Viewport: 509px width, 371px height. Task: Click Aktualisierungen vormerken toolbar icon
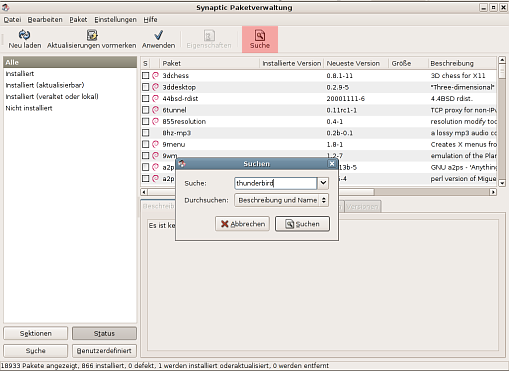tap(92, 35)
